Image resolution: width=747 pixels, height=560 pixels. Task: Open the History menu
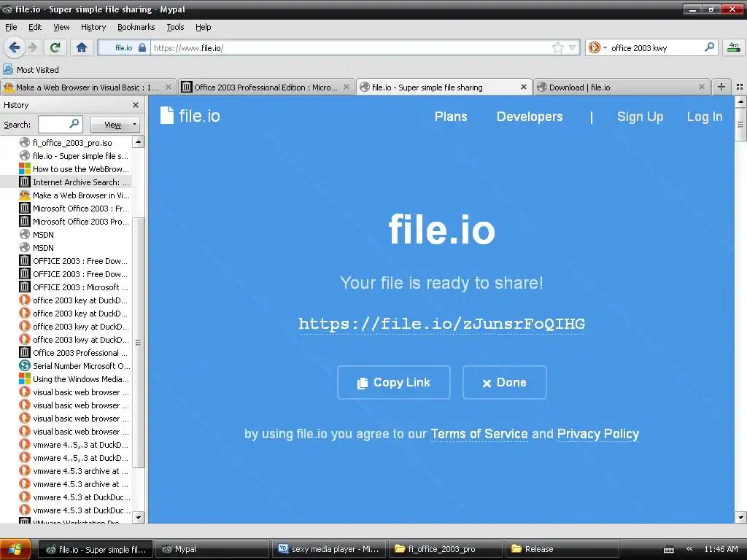coord(93,27)
